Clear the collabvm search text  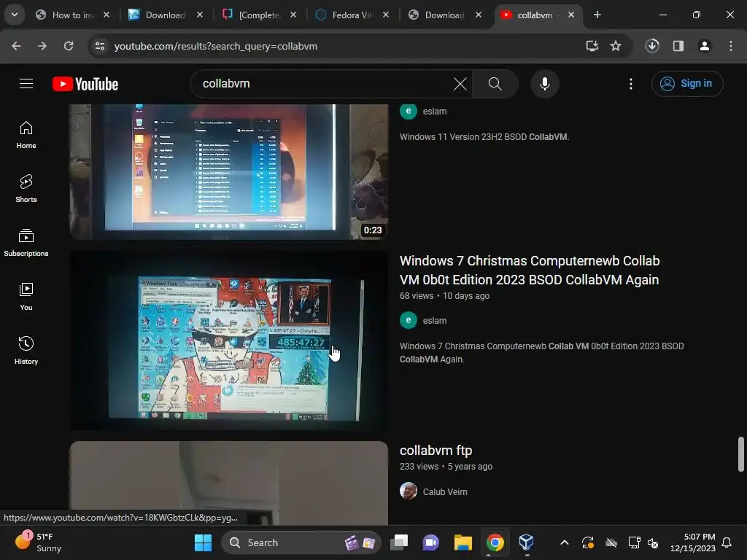[460, 84]
